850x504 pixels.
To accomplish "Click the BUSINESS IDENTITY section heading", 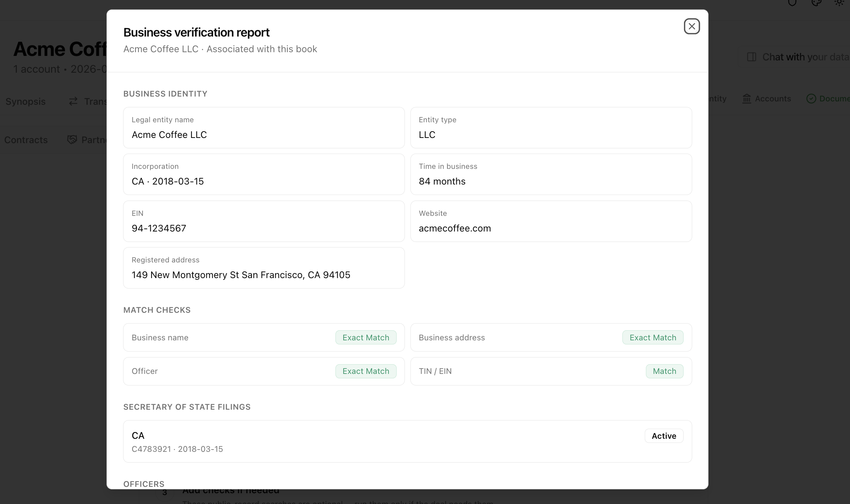I will 165,94.
